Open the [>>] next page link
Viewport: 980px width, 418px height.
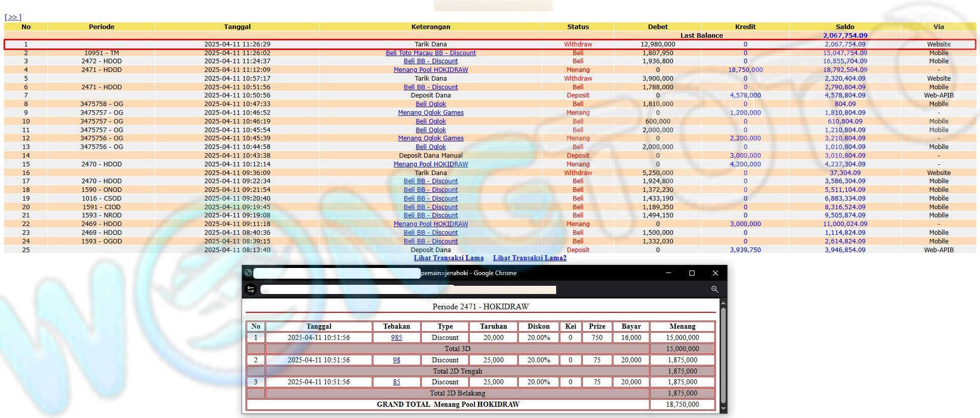point(13,17)
